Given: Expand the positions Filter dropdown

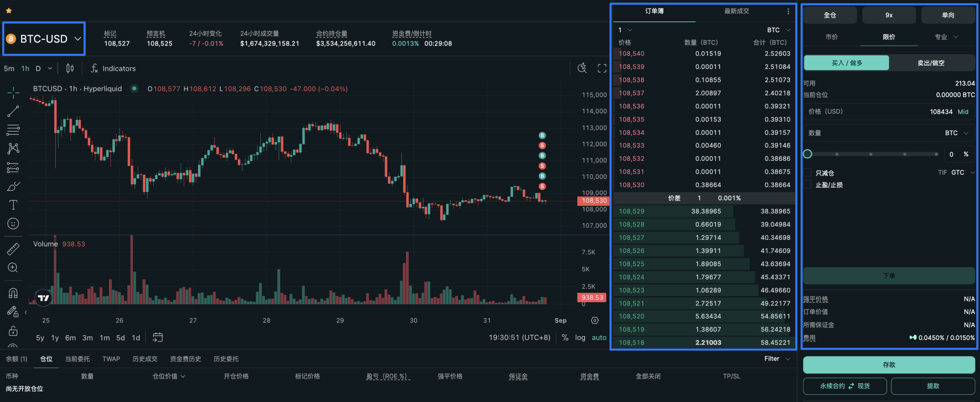Looking at the screenshot, I should (x=777, y=359).
